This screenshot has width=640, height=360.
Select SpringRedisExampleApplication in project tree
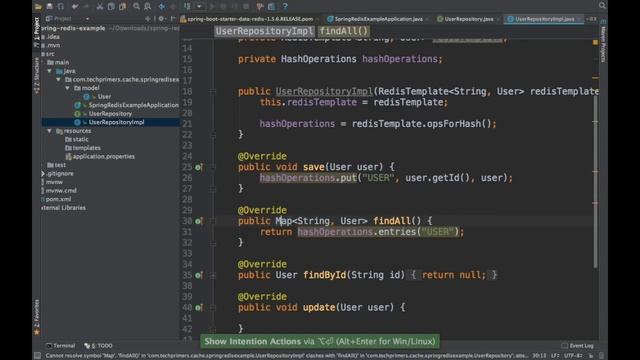click(x=126, y=105)
